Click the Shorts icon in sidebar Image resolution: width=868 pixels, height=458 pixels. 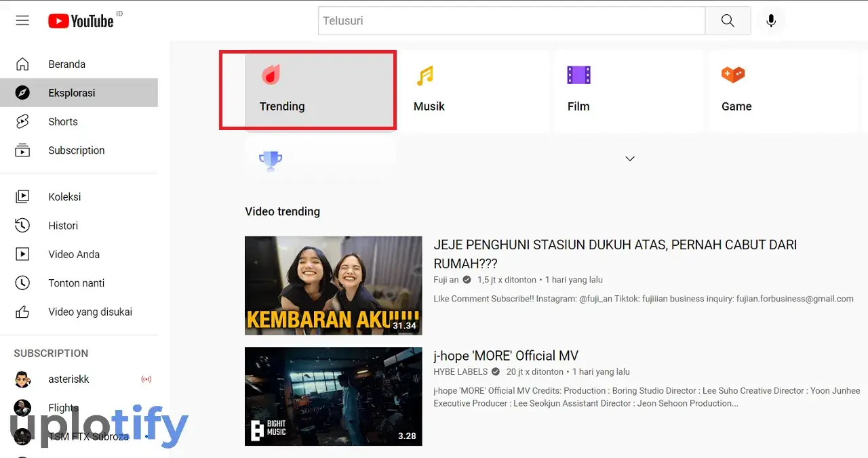click(x=22, y=122)
